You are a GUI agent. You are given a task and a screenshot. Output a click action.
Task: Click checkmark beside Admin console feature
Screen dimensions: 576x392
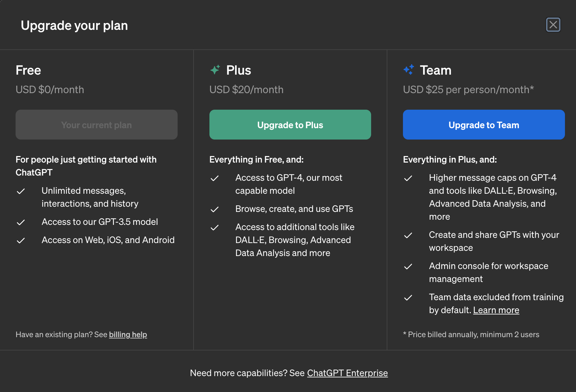click(408, 266)
